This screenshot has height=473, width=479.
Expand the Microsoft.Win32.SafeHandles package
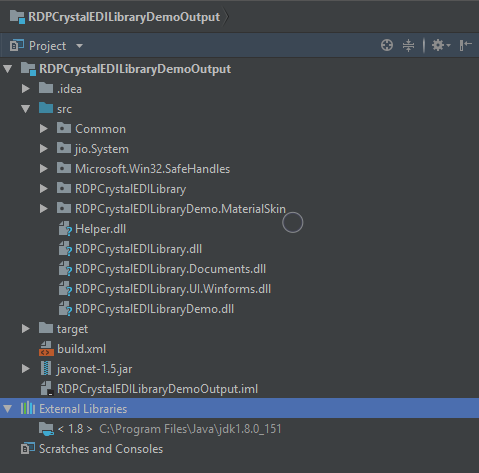coord(43,169)
